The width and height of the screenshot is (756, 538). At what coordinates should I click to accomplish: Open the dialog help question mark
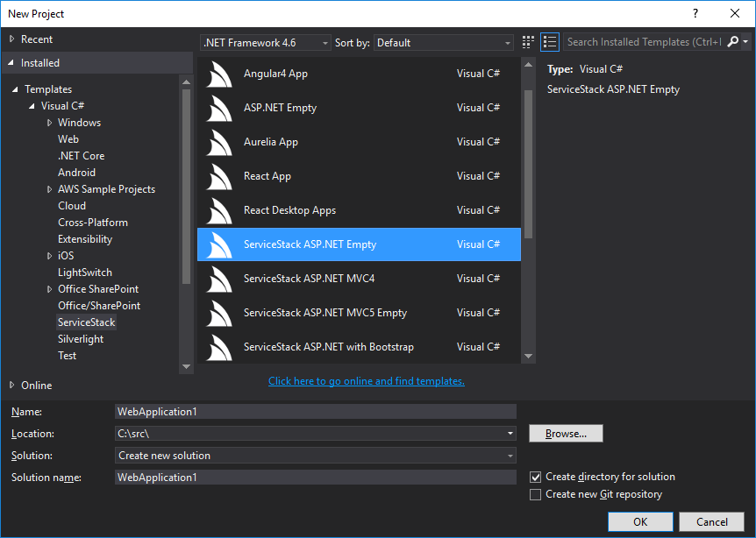[695, 13]
